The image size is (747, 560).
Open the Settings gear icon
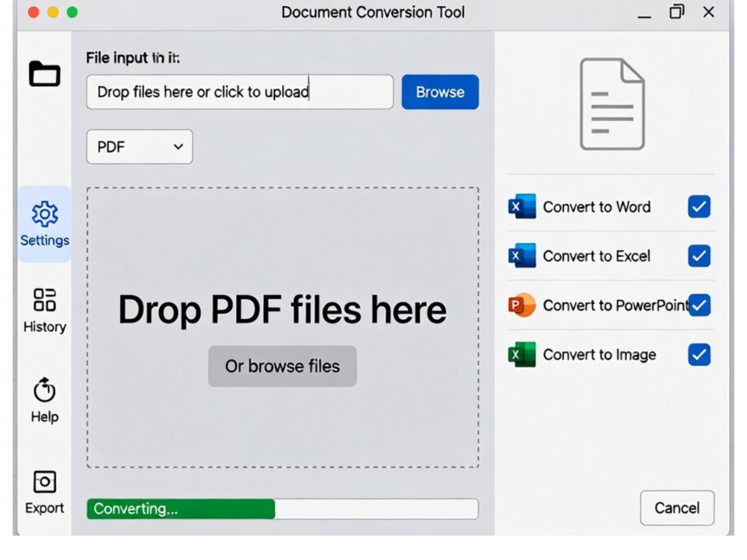[x=45, y=214]
